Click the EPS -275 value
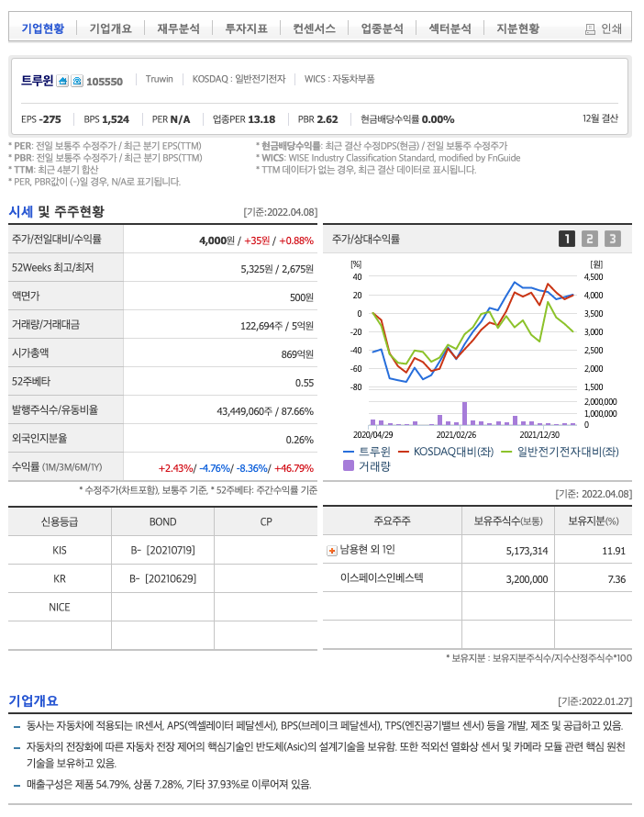The height and width of the screenshot is (817, 644). 41,119
